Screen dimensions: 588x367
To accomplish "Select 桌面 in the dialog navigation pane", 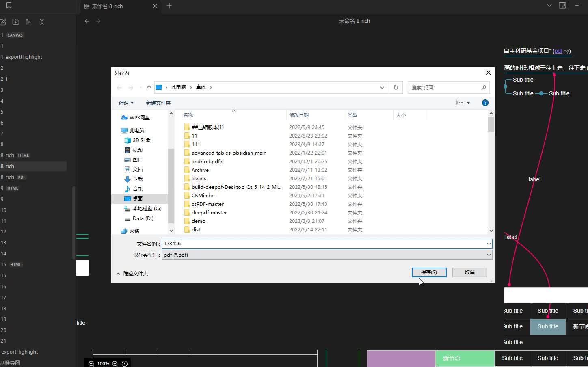I will click(x=137, y=199).
